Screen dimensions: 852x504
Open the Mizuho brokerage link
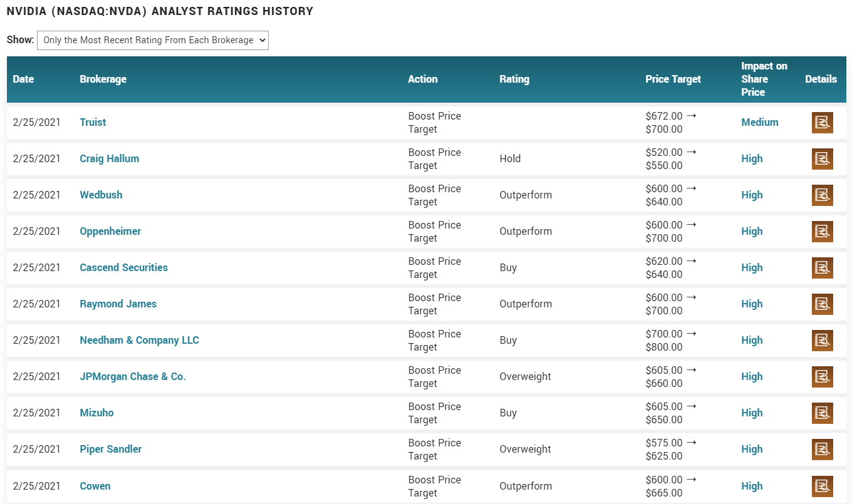click(x=96, y=413)
